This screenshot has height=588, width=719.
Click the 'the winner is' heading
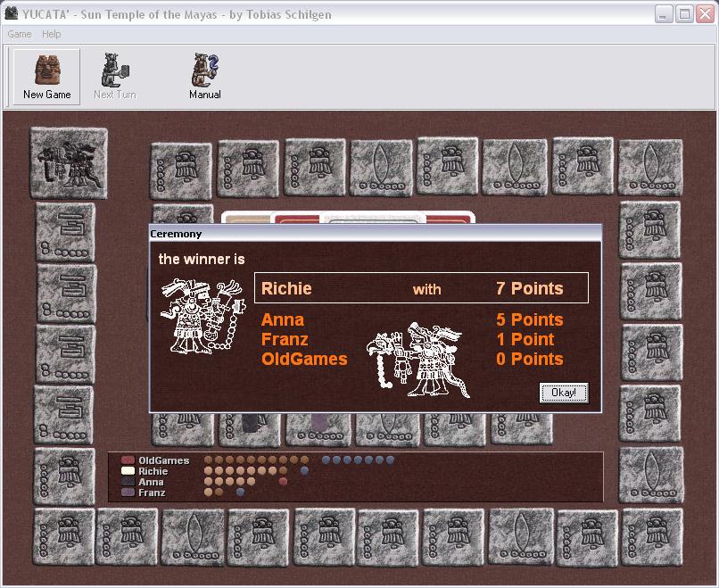tap(202, 259)
